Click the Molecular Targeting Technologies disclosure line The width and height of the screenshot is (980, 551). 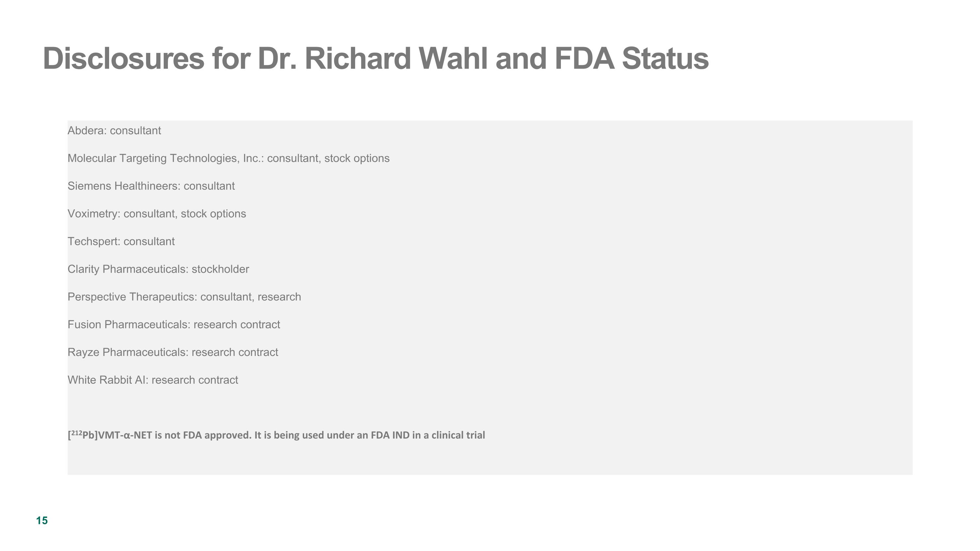(x=228, y=158)
